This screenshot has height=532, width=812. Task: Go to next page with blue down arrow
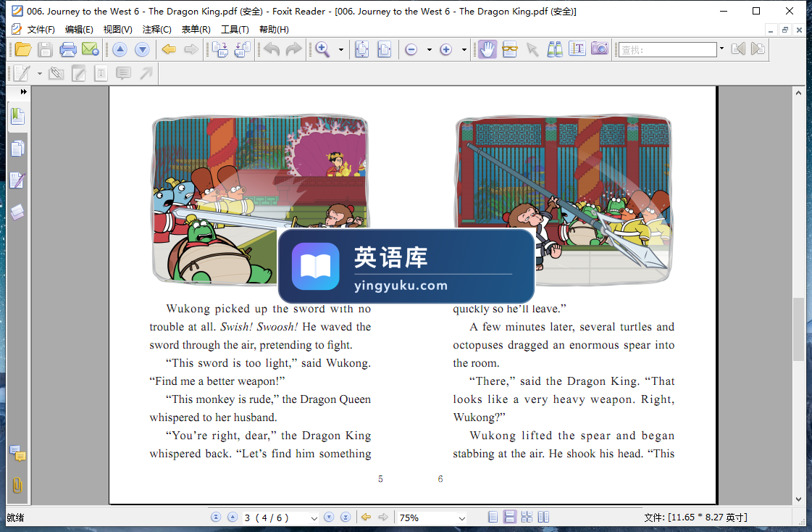[x=142, y=49]
